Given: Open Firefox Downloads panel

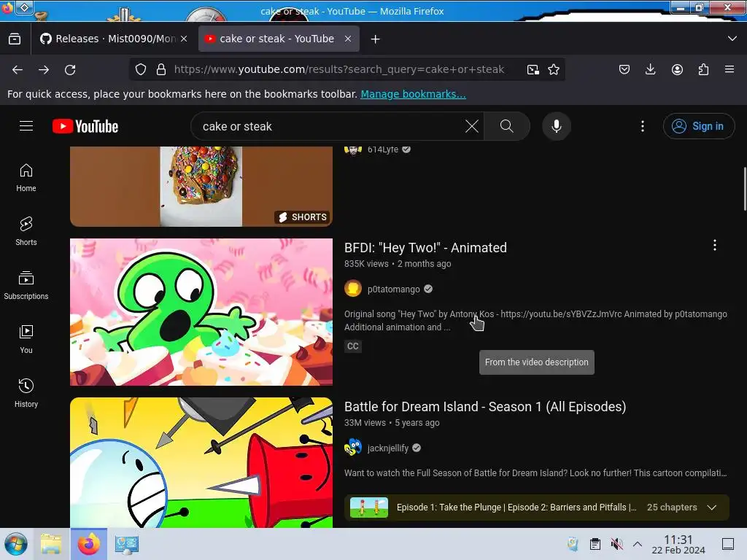Looking at the screenshot, I should click(x=650, y=69).
